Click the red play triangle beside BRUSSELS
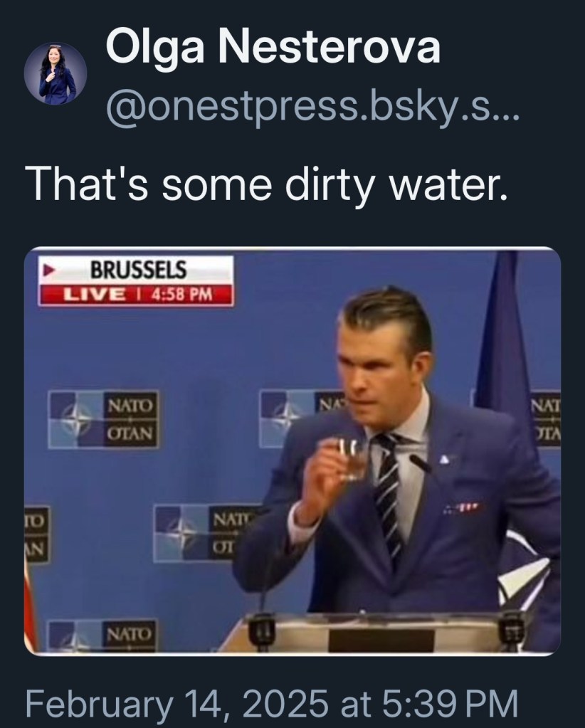The height and width of the screenshot is (728, 585). click(x=50, y=270)
